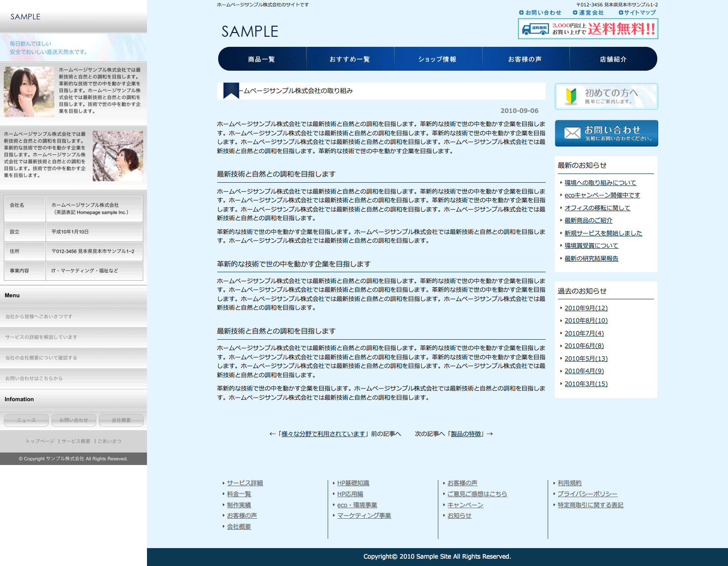
Task: Click the blue bookmark ribbon by article title
Action: point(231,90)
